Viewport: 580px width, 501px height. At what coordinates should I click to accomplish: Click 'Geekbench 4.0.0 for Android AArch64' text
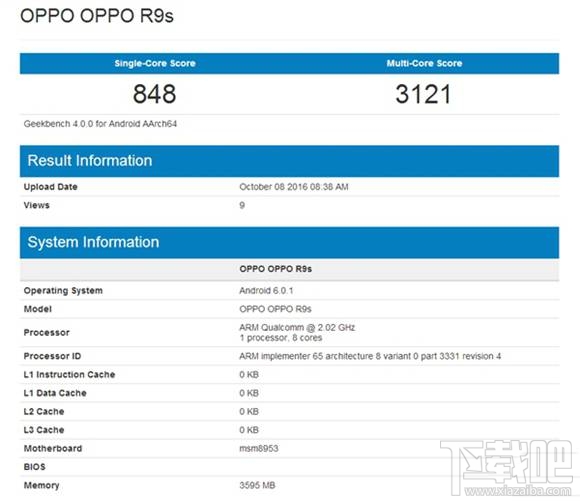(x=100, y=124)
